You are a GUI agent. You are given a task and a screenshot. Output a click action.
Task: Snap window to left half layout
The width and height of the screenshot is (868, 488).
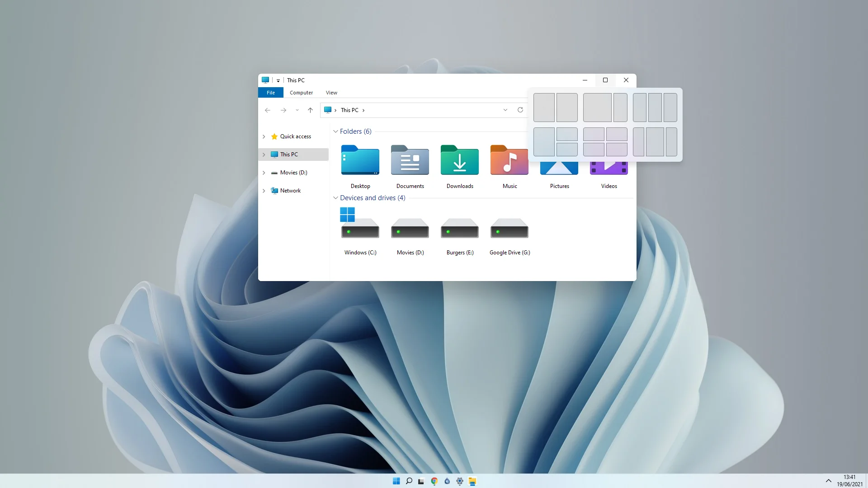(x=544, y=108)
